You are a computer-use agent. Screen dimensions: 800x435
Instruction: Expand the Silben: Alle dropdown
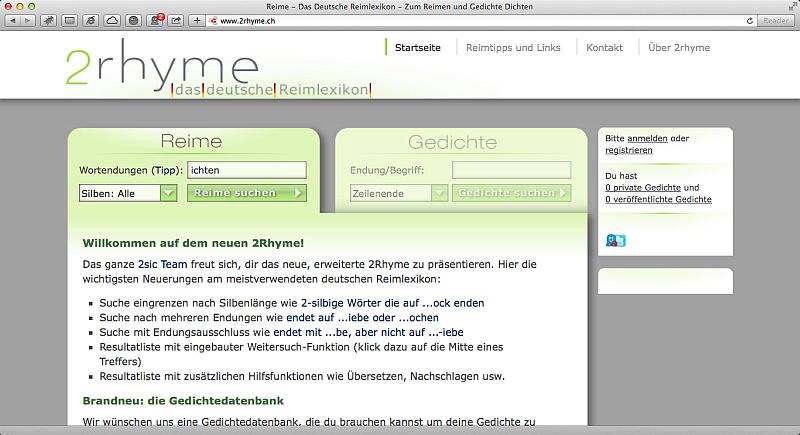pyautogui.click(x=128, y=193)
